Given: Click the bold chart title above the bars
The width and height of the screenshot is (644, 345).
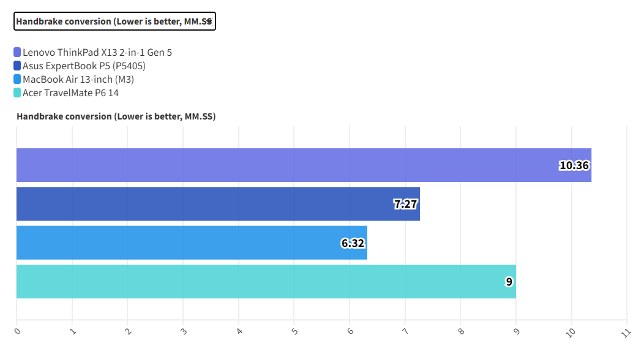Looking at the screenshot, I should [116, 116].
